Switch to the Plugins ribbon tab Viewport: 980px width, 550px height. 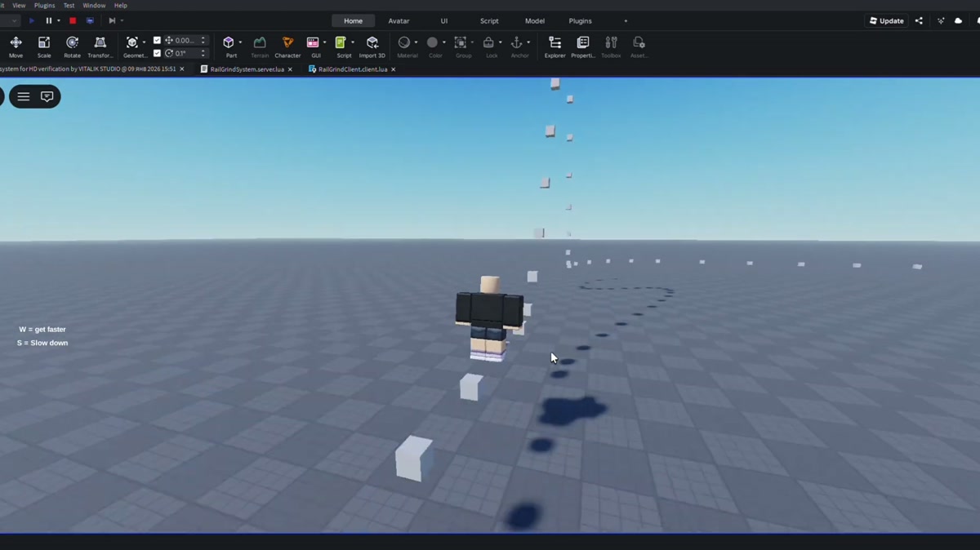click(580, 21)
